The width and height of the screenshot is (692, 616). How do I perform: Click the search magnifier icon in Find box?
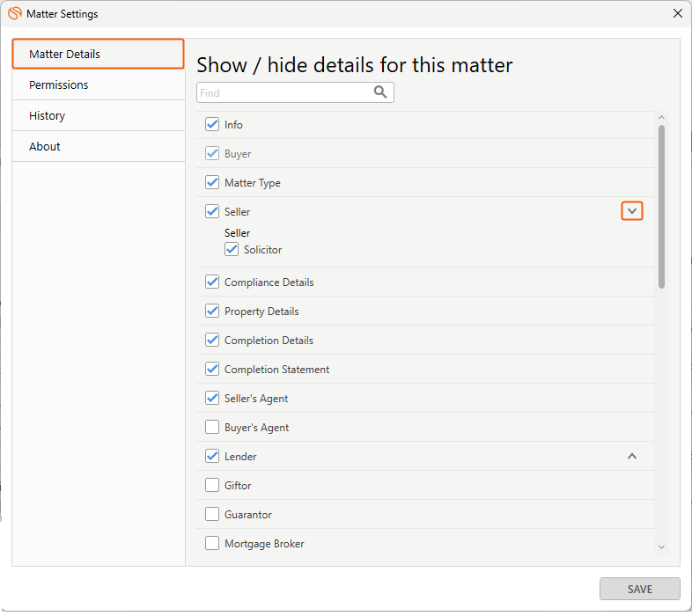pos(380,92)
